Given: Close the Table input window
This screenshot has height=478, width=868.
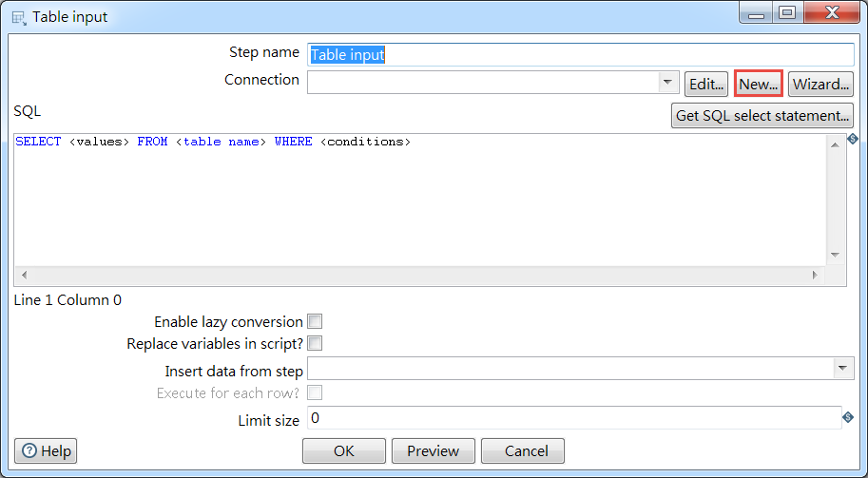Looking at the screenshot, I should click(832, 12).
